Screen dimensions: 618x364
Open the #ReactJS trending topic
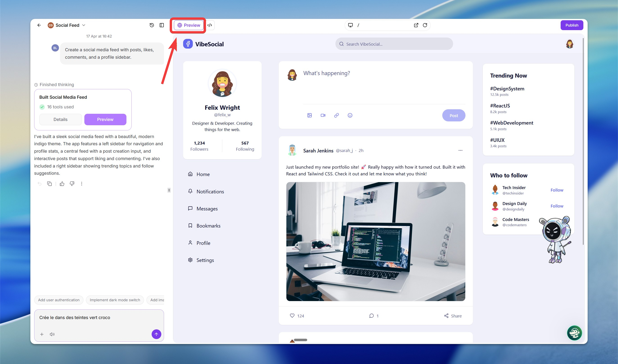(x=500, y=106)
